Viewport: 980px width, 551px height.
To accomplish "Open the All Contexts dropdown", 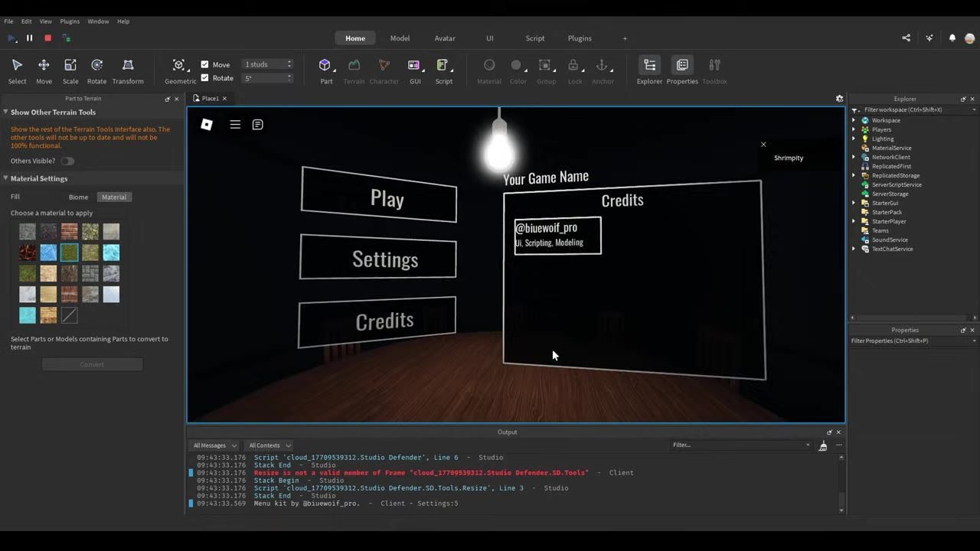I will (269, 445).
